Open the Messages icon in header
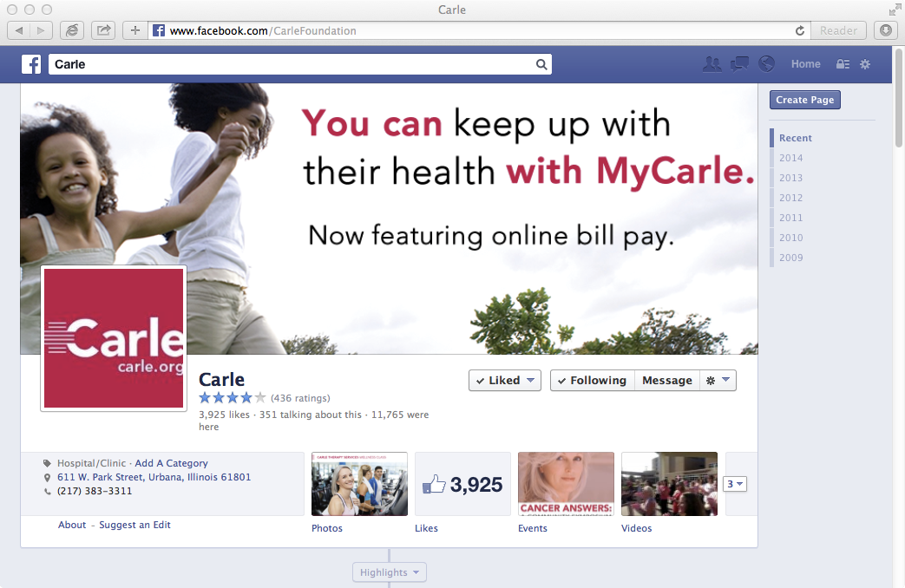 coord(739,64)
